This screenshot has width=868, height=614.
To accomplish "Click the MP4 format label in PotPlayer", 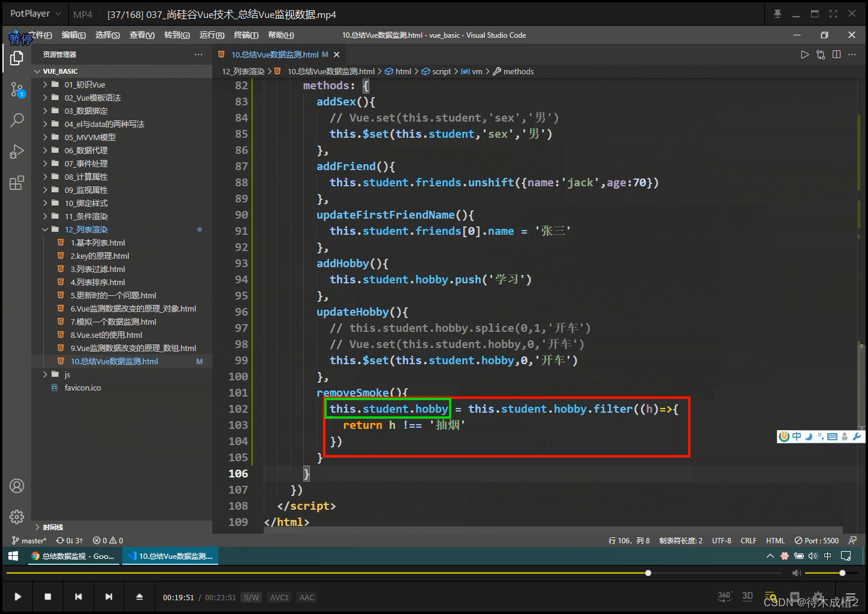I will [x=83, y=14].
